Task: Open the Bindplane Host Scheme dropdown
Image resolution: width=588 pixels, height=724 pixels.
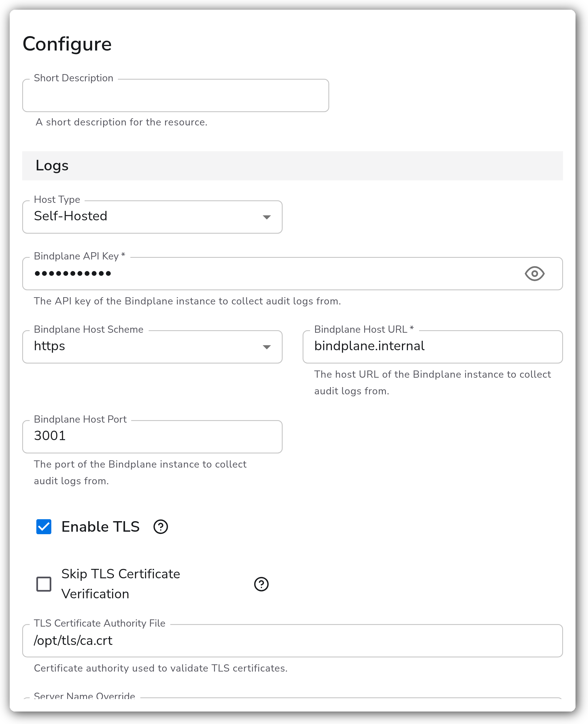Action: tap(152, 347)
